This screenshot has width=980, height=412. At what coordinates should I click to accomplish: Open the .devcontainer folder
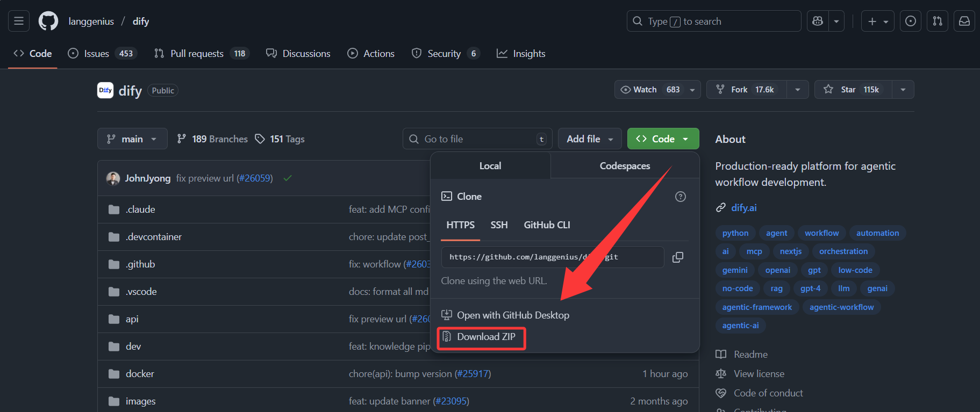[x=154, y=237]
